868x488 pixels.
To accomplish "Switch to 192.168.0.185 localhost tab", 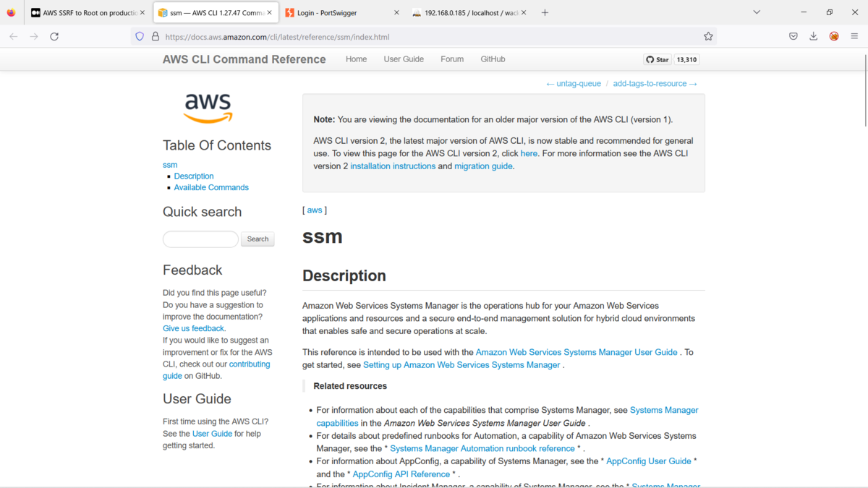I will coord(469,12).
